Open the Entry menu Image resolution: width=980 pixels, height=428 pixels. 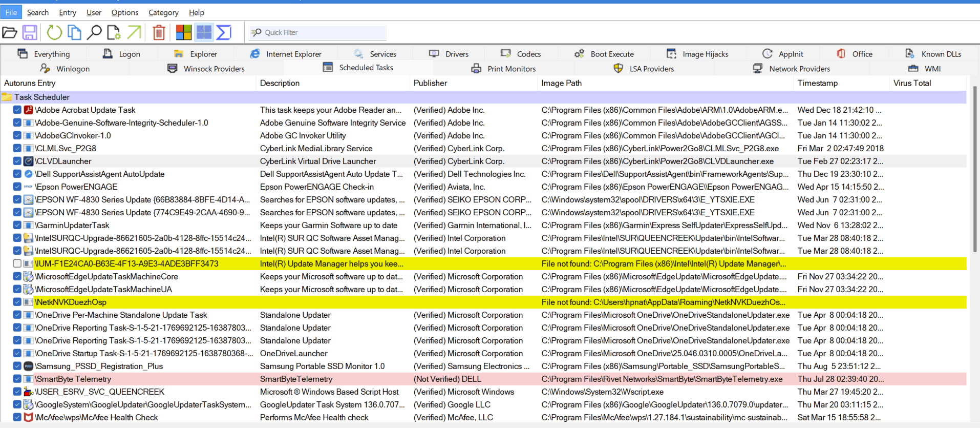(x=68, y=12)
